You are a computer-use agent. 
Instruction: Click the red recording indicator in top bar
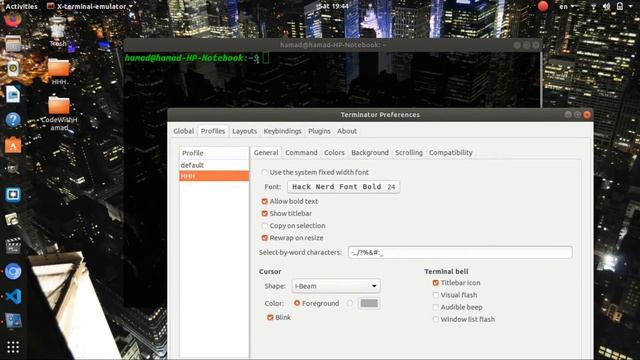point(543,6)
